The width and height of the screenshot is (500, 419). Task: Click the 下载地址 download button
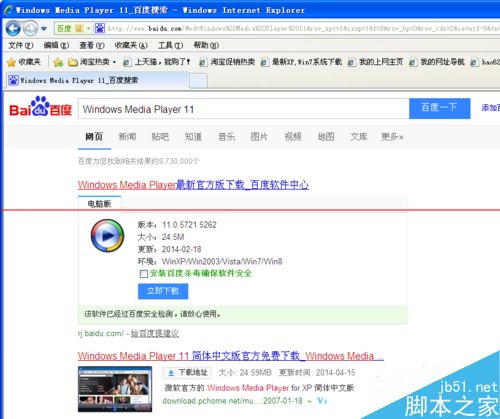tap(187, 372)
